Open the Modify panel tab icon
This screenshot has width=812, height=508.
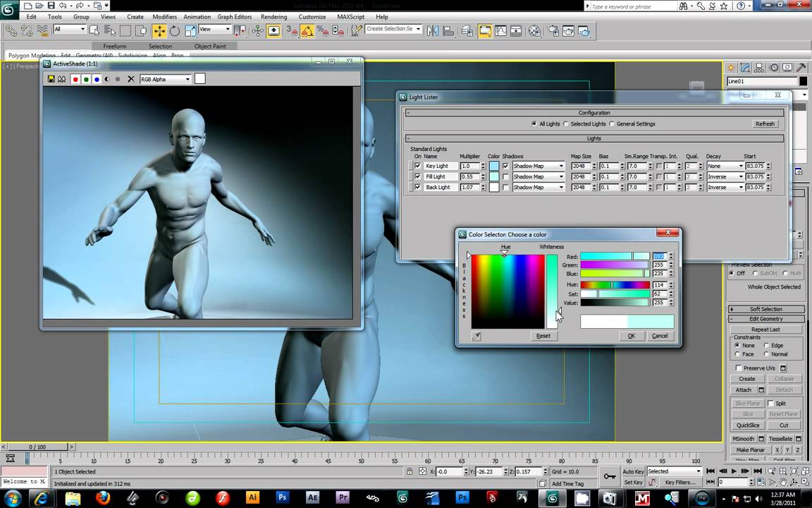[745, 68]
